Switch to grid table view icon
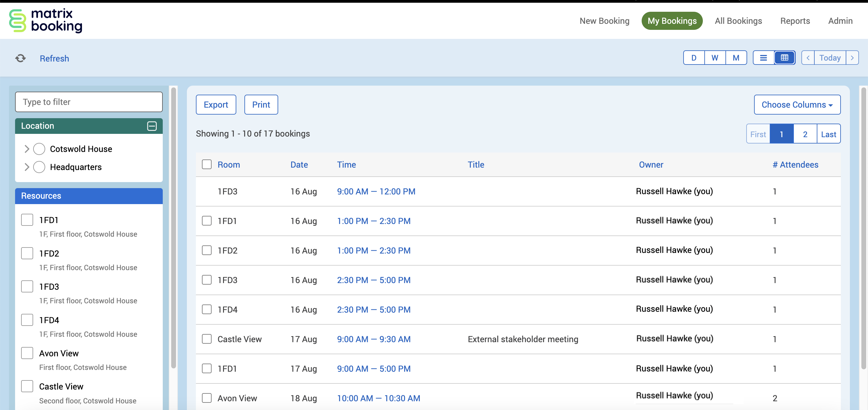 784,58
